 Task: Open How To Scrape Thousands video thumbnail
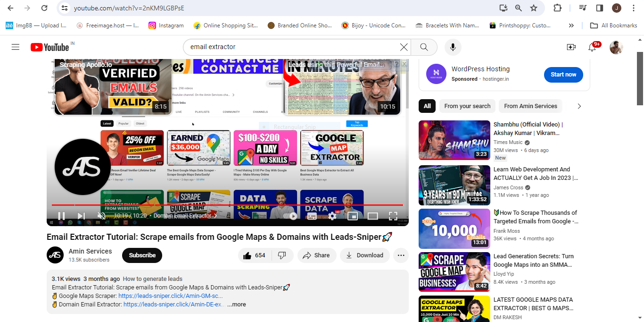click(x=454, y=229)
